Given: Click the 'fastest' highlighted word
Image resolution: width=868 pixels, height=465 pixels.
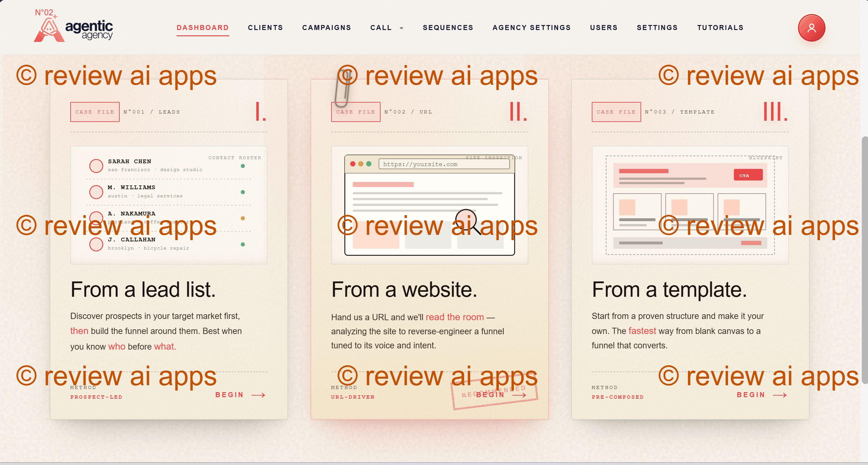Looking at the screenshot, I should [x=642, y=331].
